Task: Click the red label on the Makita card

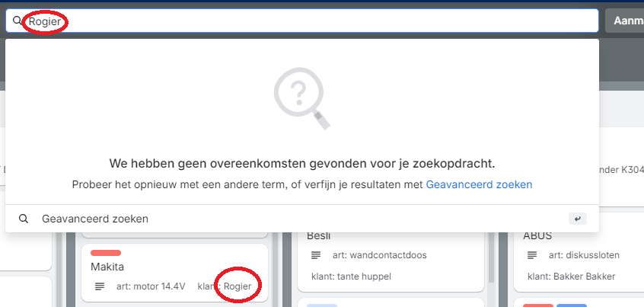Action: tap(106, 253)
